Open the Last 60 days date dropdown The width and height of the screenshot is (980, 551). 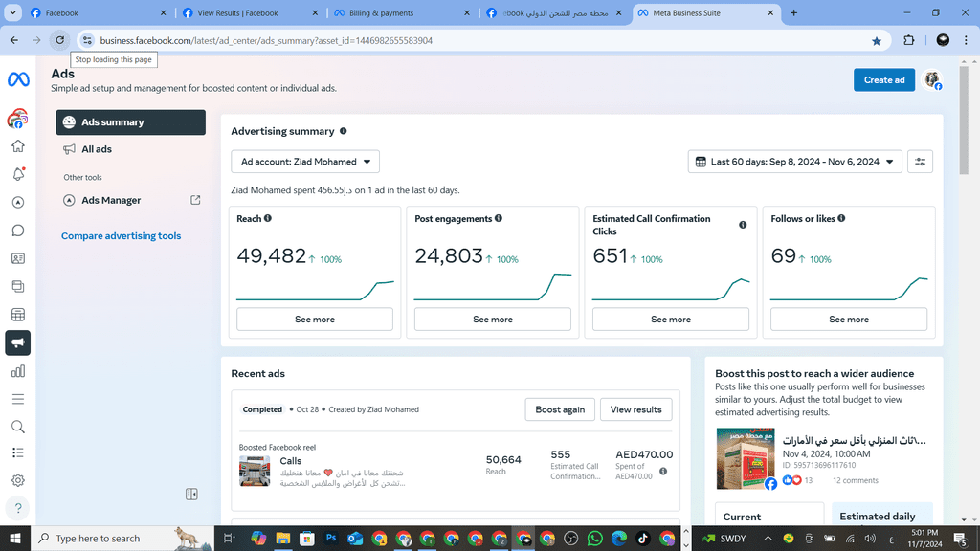[794, 162]
